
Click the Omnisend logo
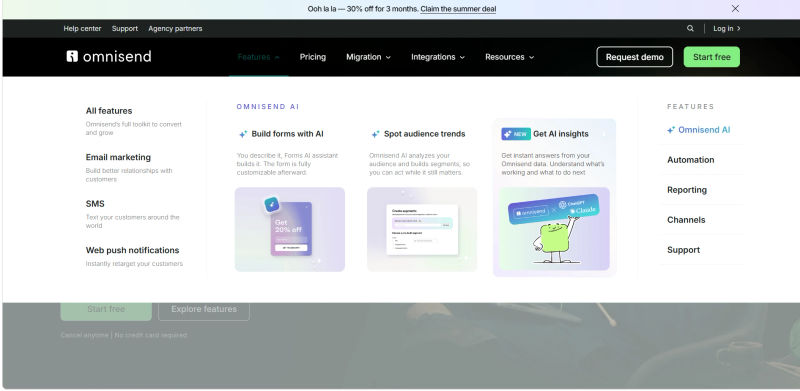[x=109, y=57]
